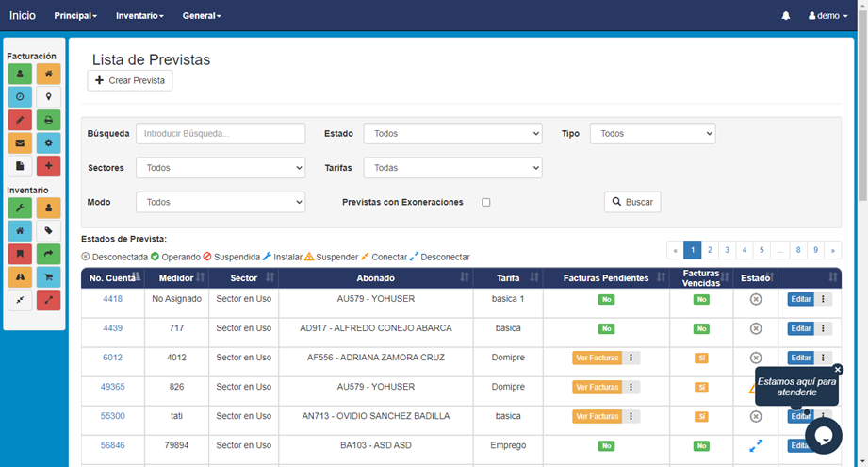Open account number 56846 link
868x467 pixels.
pos(112,445)
